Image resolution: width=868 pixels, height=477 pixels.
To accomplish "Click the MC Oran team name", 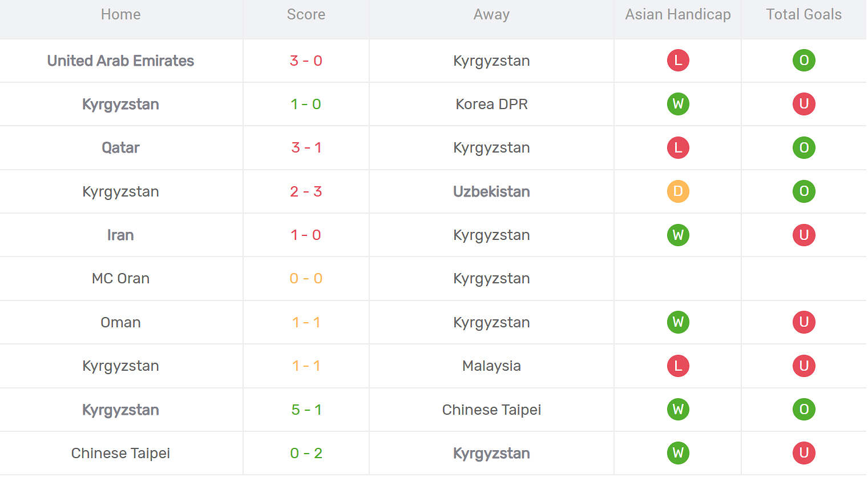I will click(x=120, y=278).
